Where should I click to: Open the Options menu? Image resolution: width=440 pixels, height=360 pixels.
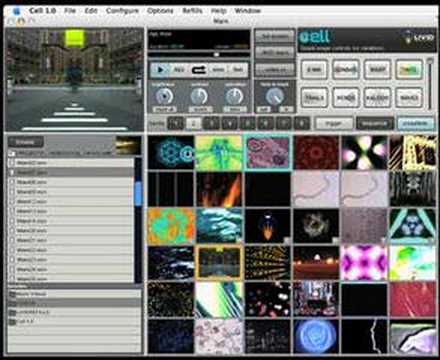pos(160,11)
